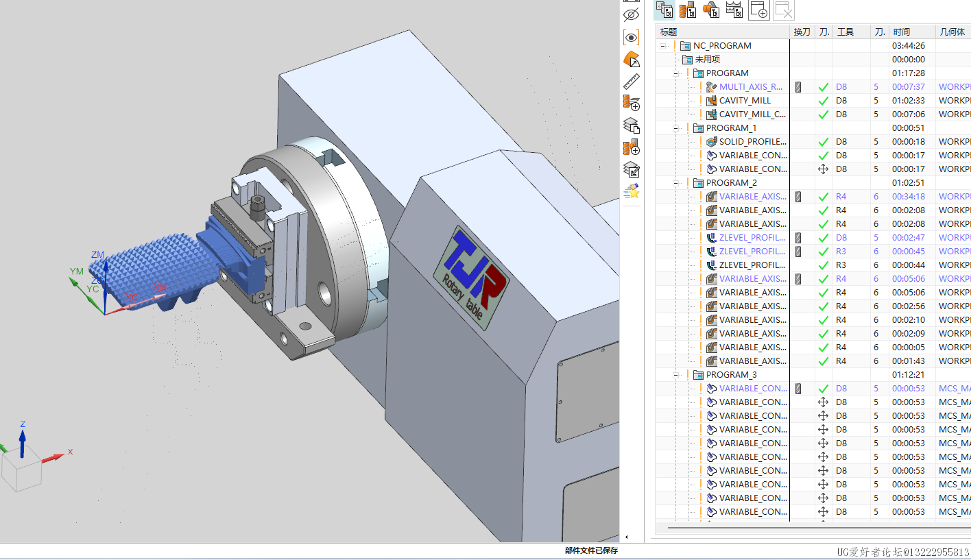Viewport: 971px width, 560px height.
Task: Select the CAVITY_MILL_C... operation
Action: pyautogui.click(x=752, y=114)
